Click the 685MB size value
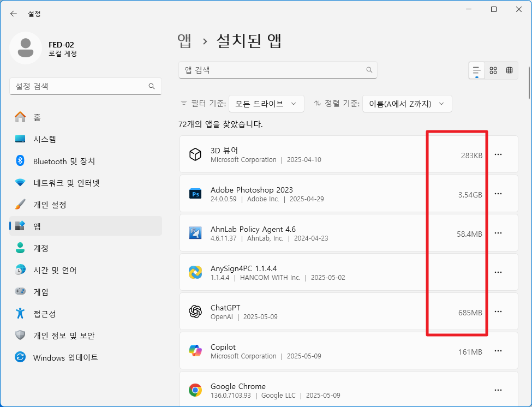Viewport: 532px width, 407px height. [x=470, y=313]
